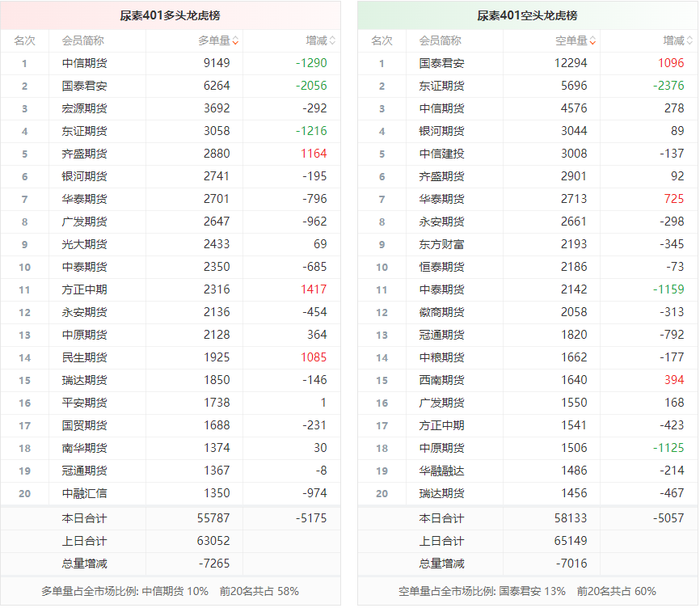700x608 pixels.
Task: Select 中泰期货 in short ranking row 11
Action: tap(441, 289)
